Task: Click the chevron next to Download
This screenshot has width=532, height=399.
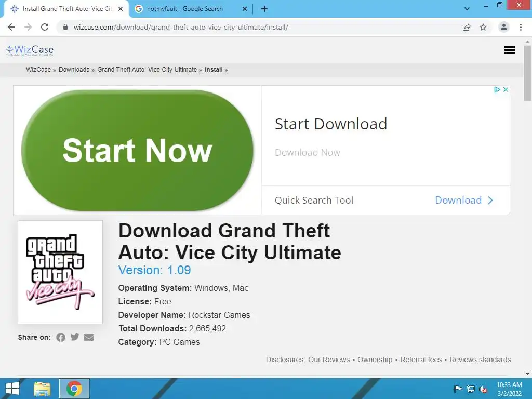Action: click(490, 200)
